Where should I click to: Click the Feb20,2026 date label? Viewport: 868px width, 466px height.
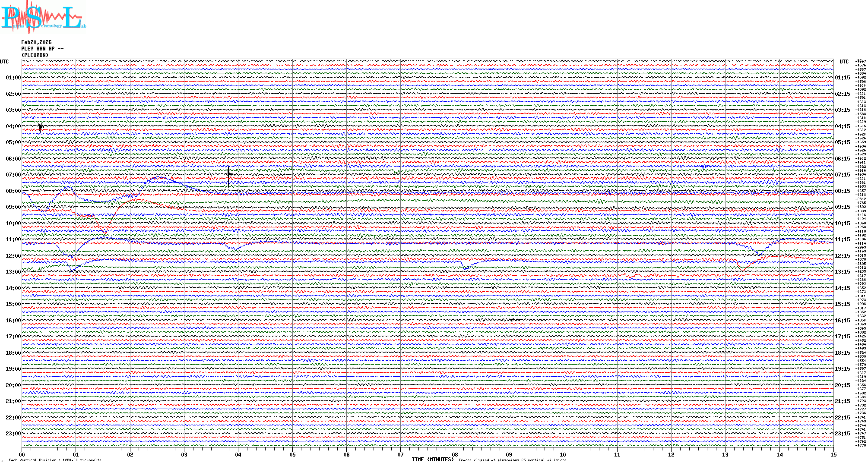36,42
